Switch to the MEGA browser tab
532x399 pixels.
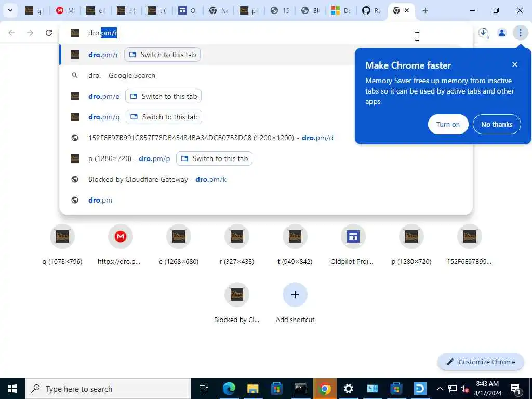pyautogui.click(x=65, y=10)
